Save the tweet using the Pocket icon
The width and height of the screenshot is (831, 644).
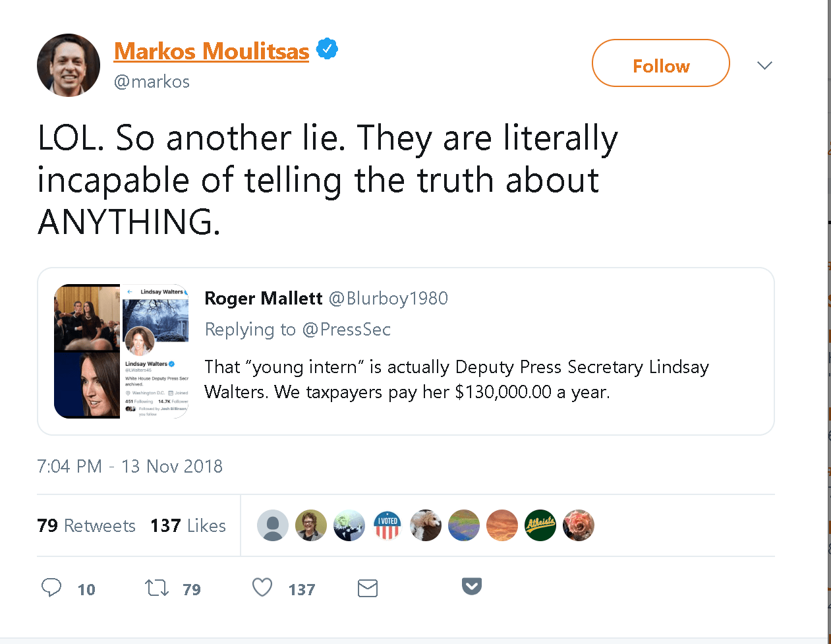(471, 587)
